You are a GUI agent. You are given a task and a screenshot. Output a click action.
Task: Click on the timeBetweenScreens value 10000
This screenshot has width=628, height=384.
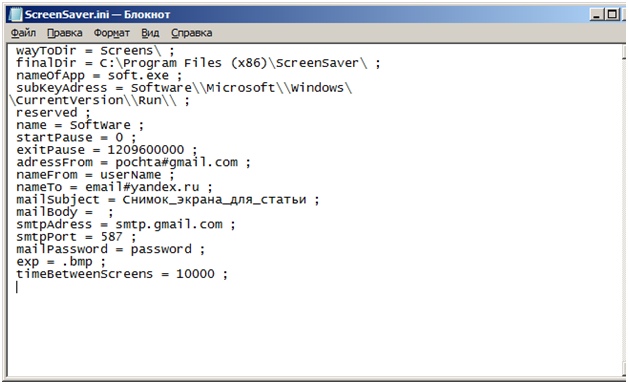(195, 274)
